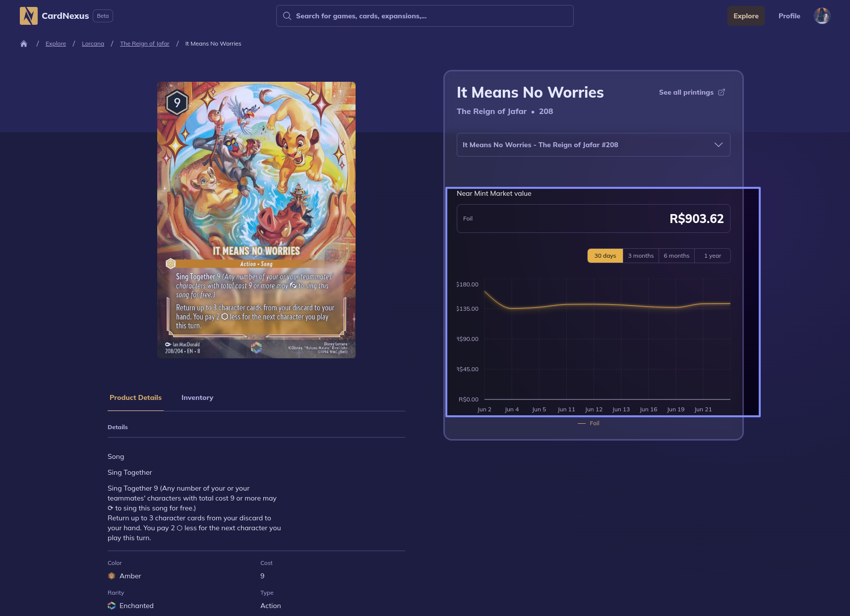Click the Enchanted rarity icon
Screen dimensions: 850x616
coord(112,606)
